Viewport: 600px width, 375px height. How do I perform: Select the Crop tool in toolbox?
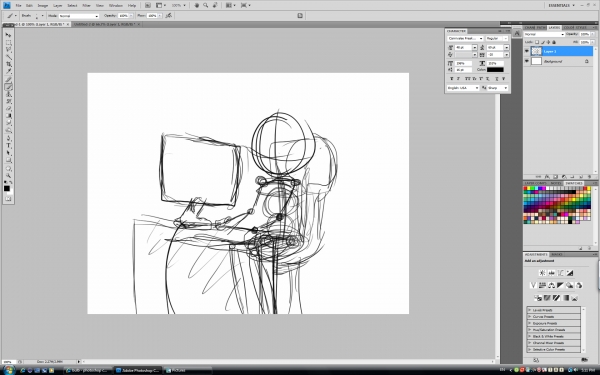8,64
